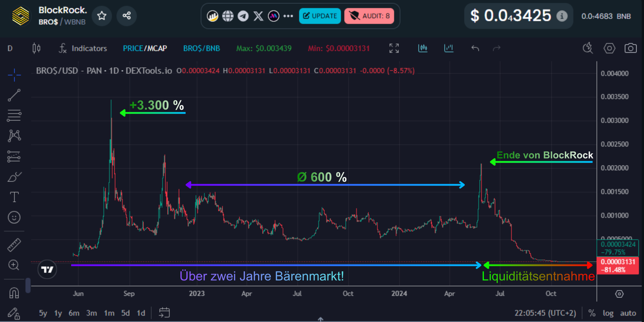Open the emoji icons tool
This screenshot has height=322, width=644.
click(x=14, y=217)
